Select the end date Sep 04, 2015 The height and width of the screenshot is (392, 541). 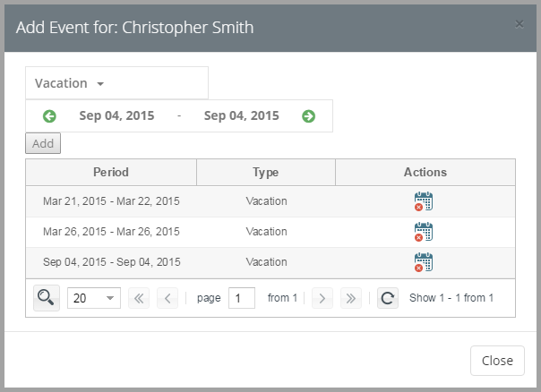tap(241, 115)
